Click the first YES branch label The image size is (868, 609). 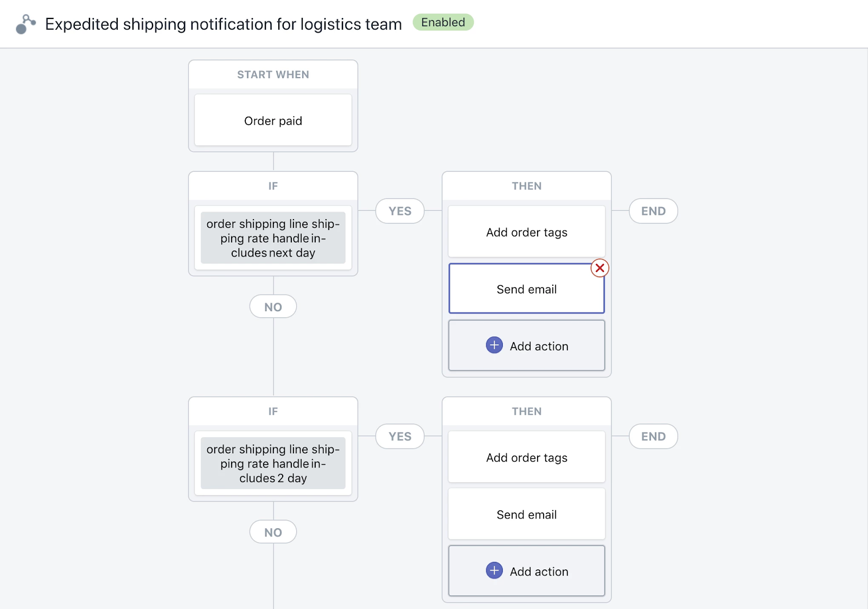[x=400, y=211]
